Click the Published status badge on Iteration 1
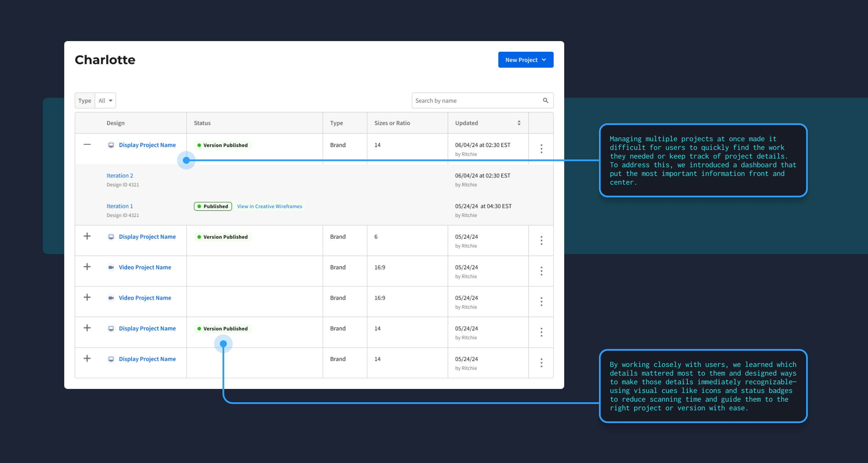The width and height of the screenshot is (868, 463). coord(213,206)
